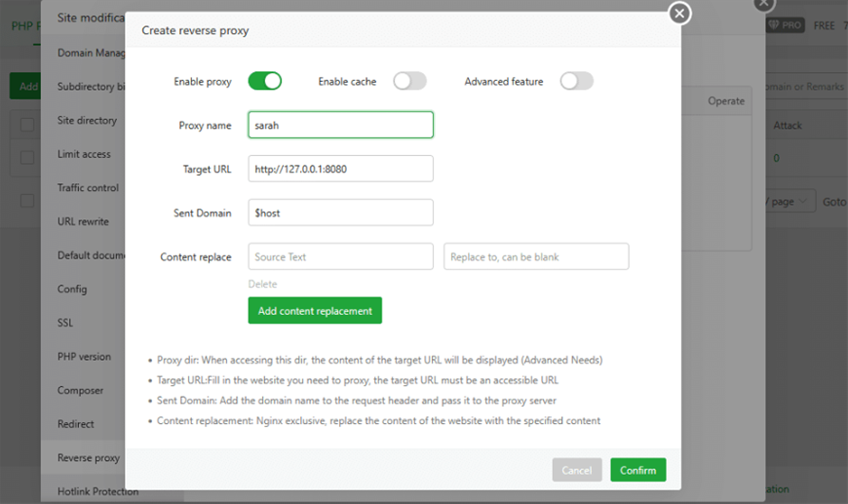Open Default document in the sidebar

coord(91,255)
